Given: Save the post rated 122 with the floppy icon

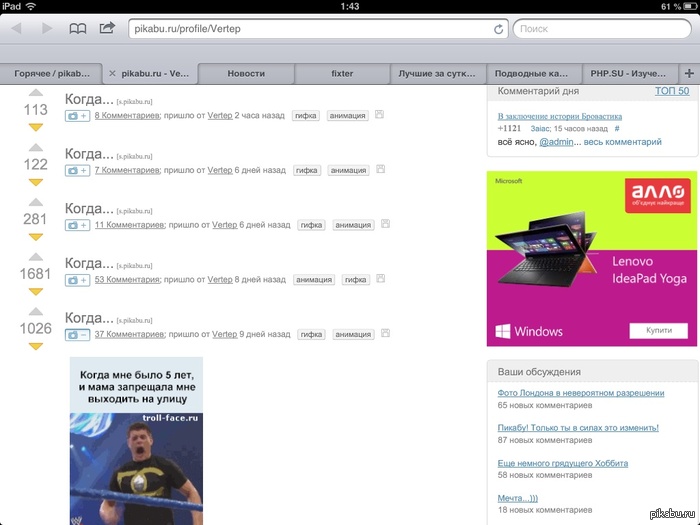Looking at the screenshot, I should pos(379,170).
